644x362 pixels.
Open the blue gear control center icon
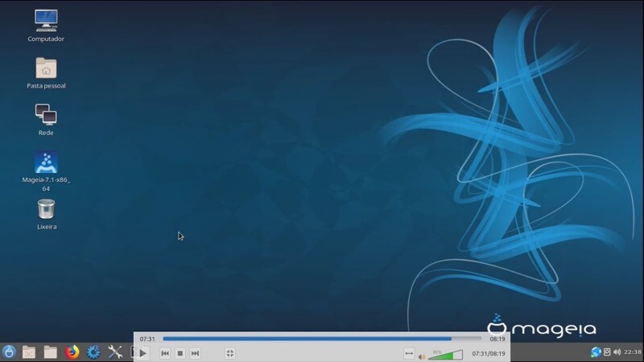[x=93, y=352]
